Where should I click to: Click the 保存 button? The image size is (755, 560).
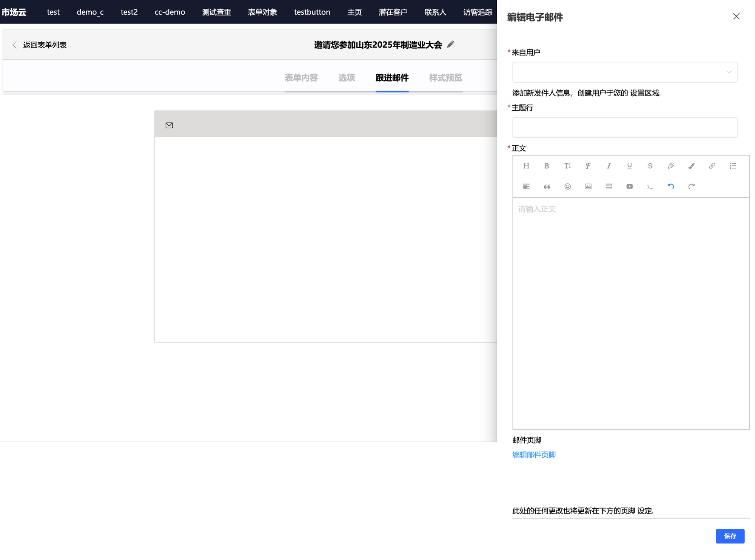[730, 536]
